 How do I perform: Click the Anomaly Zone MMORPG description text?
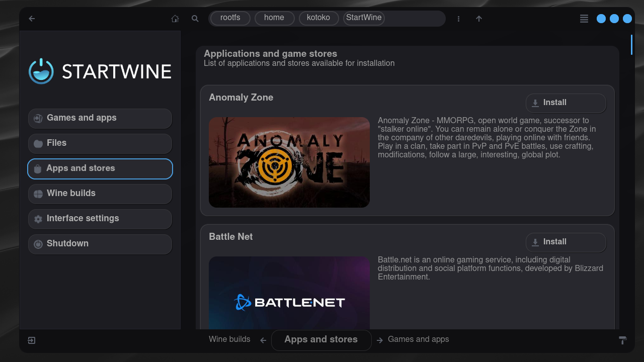click(x=487, y=138)
